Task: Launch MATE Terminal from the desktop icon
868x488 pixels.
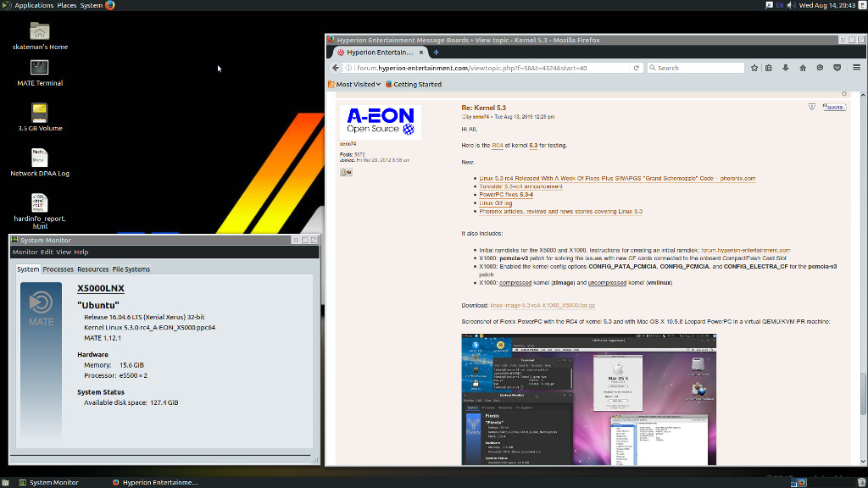Action: tap(39, 68)
